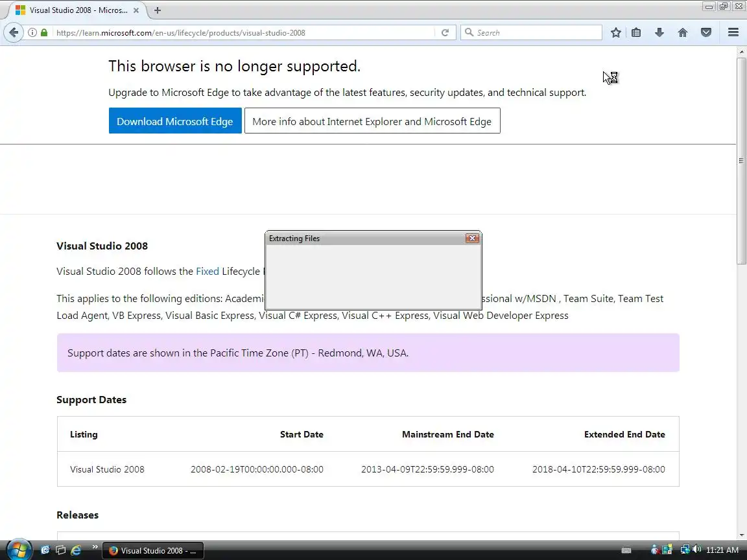The image size is (747, 560).
Task: Open the Downloads arrow icon
Action: (x=659, y=32)
